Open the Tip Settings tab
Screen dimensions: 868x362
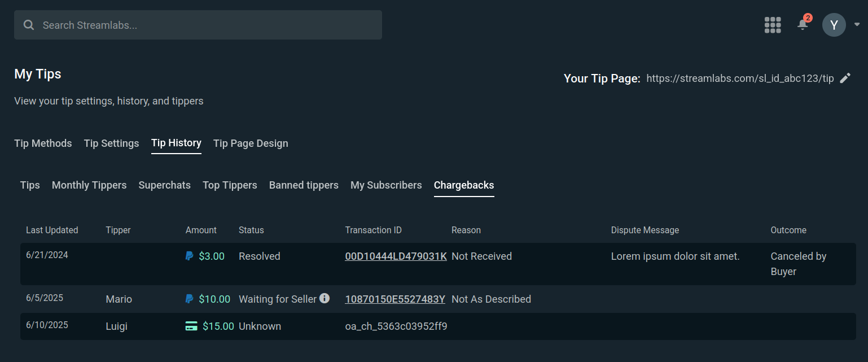point(111,143)
